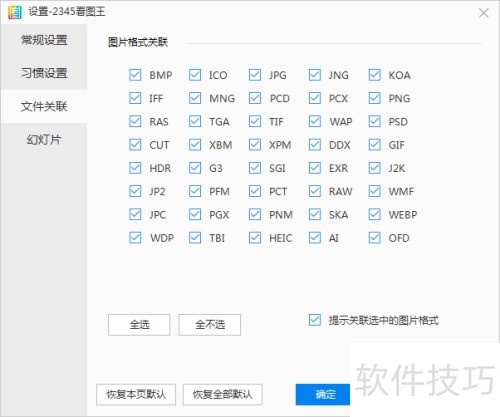
Task: Toggle the CUT checkbox
Action: [135, 145]
